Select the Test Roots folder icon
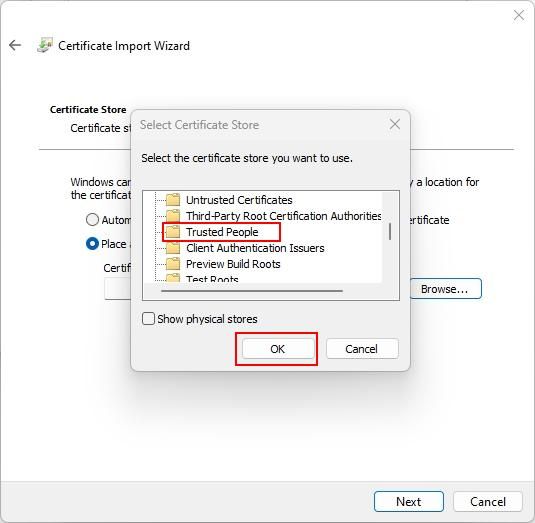The height and width of the screenshot is (523, 535). click(x=173, y=278)
